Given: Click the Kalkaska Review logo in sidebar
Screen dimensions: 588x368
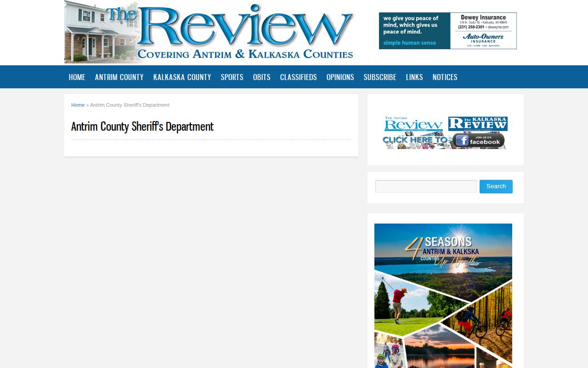Looking at the screenshot, I should tap(478, 124).
